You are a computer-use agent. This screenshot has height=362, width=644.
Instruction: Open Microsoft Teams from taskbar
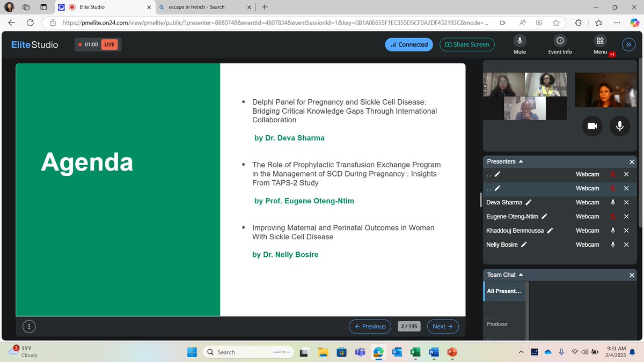pos(360,352)
